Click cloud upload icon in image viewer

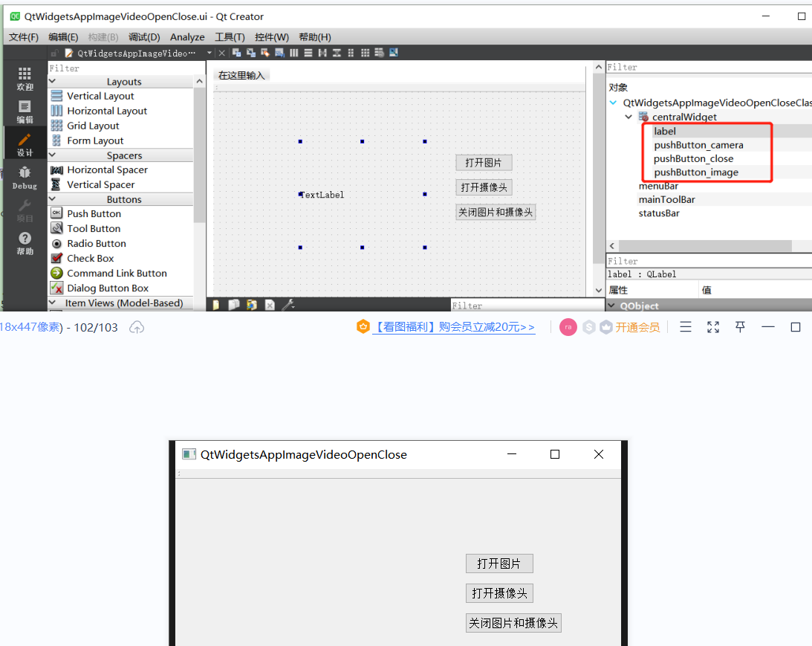(x=137, y=327)
